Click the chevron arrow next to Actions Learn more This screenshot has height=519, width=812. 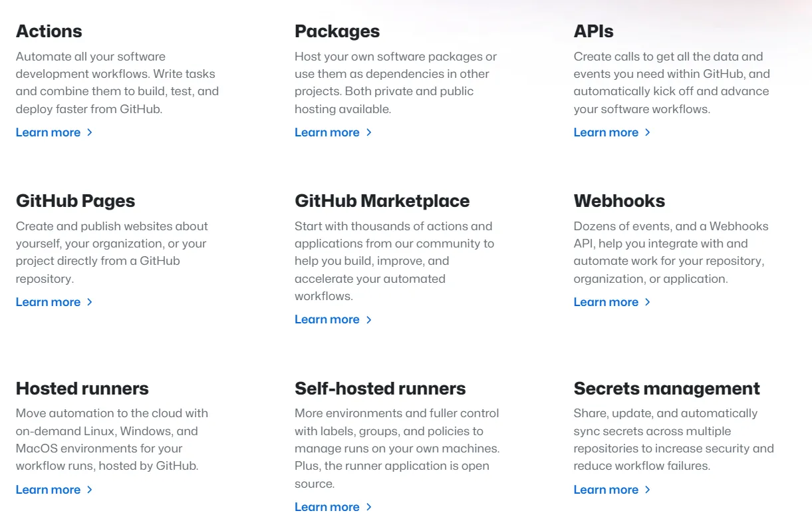tap(90, 132)
